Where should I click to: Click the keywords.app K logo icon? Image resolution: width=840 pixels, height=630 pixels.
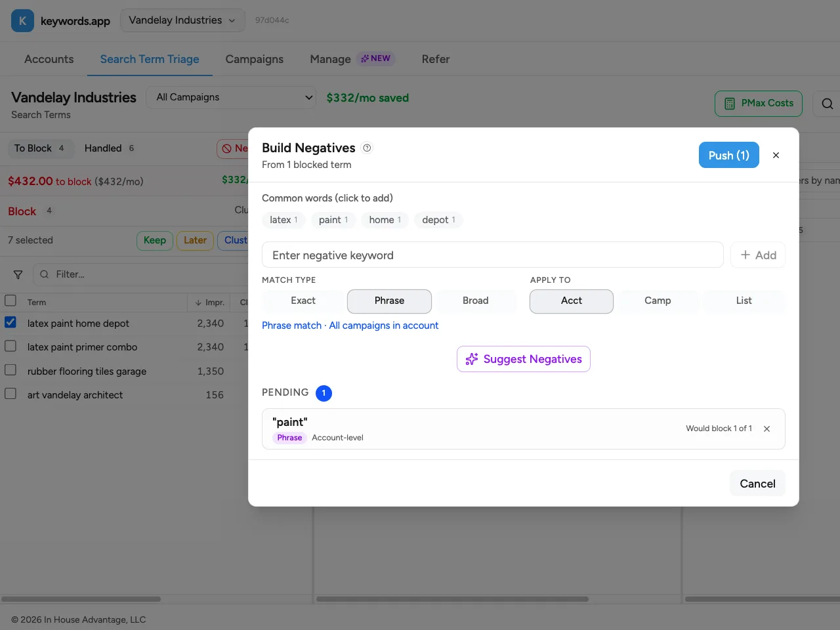(x=22, y=21)
